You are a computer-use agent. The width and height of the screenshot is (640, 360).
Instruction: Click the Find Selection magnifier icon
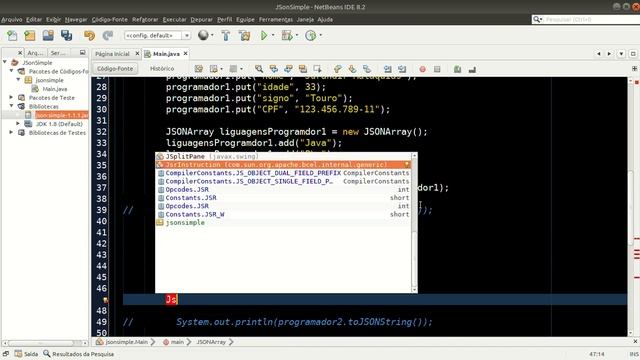click(258, 69)
